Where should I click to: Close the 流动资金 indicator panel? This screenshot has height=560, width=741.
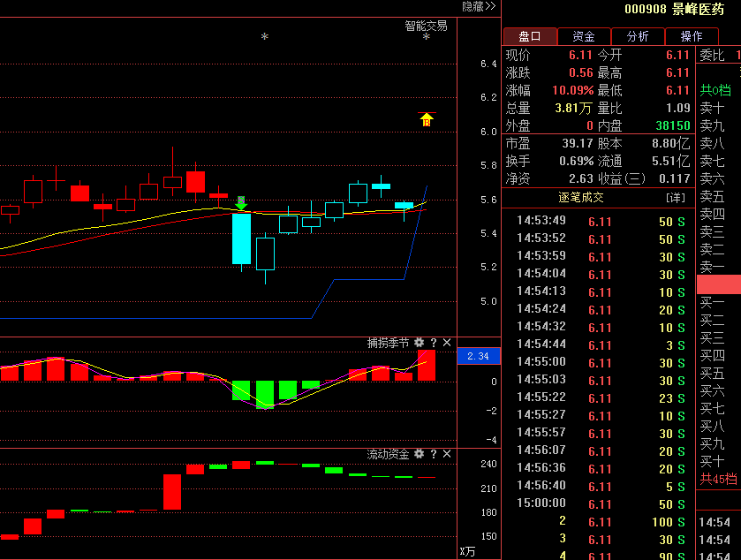click(447, 454)
